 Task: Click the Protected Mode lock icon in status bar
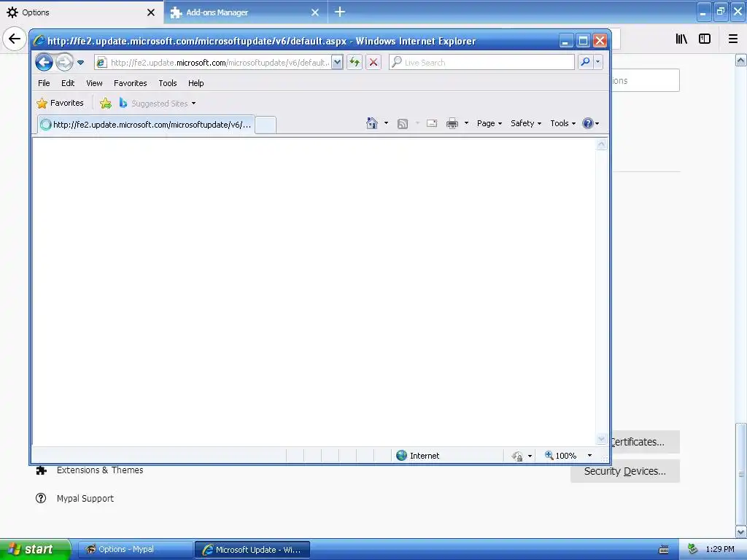[x=517, y=456]
